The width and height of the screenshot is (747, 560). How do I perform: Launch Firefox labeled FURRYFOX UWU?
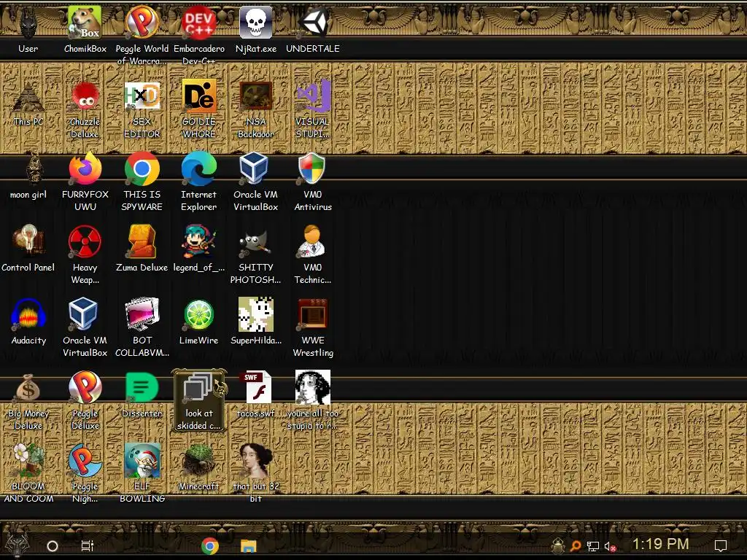tap(85, 182)
